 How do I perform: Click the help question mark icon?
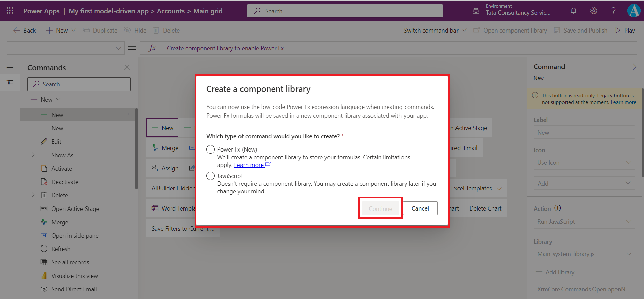613,11
